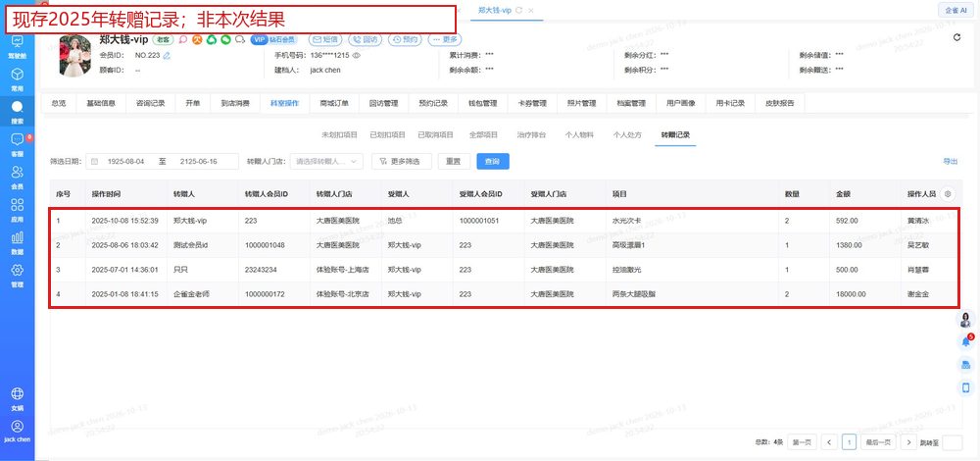Viewport: 980px width, 461px height.
Task: Reload the 郑大钱-vip tab with its refresh icon
Action: (518, 10)
